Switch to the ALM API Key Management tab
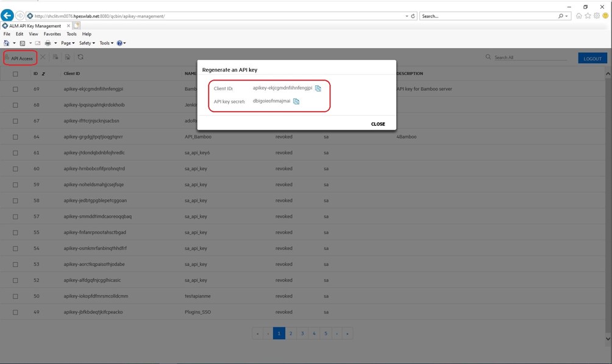 pyautogui.click(x=33, y=26)
